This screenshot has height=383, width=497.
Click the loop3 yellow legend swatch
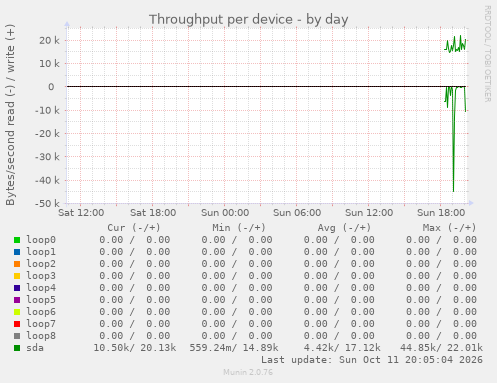tap(17, 276)
